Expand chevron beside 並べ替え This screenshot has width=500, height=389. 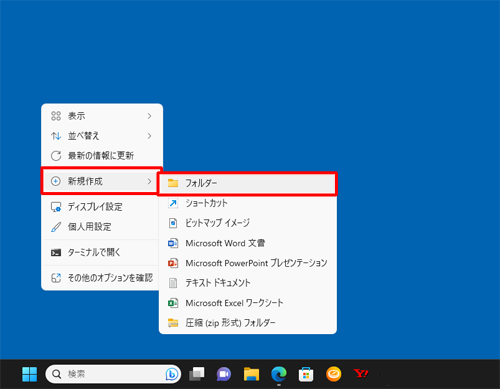[149, 136]
